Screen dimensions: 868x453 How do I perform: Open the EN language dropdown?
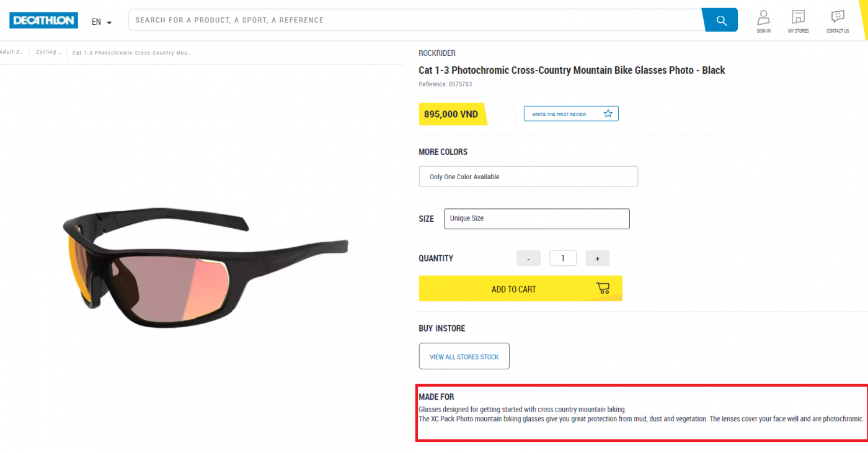pyautogui.click(x=102, y=22)
